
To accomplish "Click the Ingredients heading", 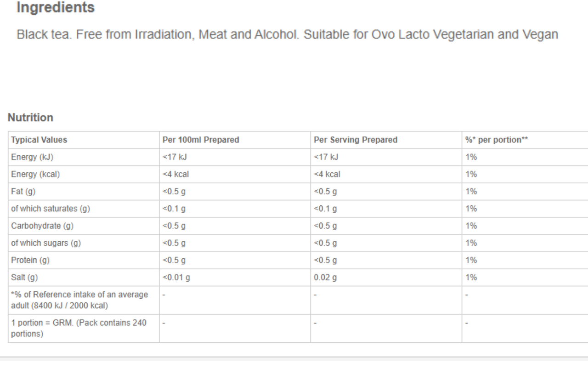I will click(x=56, y=8).
